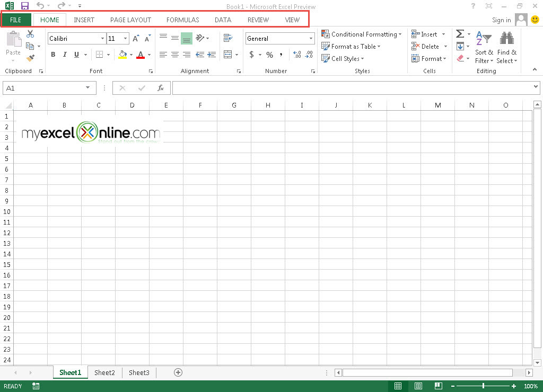Select the Format Painter brush icon
The image size is (543, 392).
click(30, 58)
